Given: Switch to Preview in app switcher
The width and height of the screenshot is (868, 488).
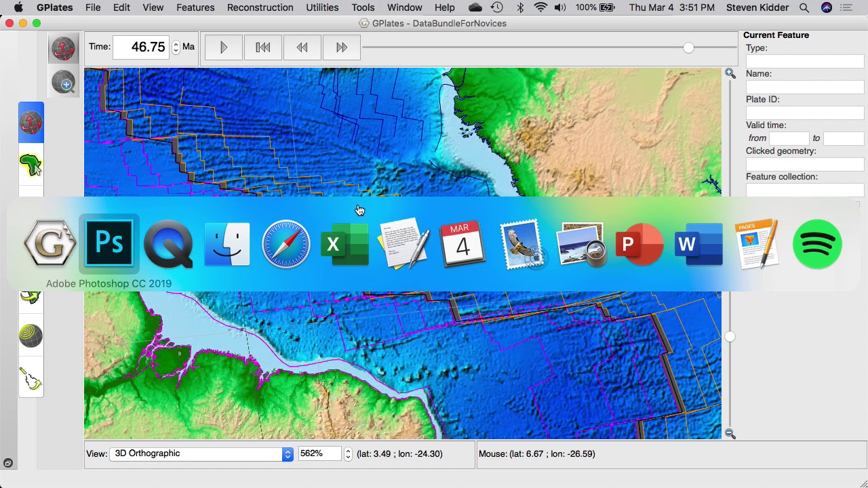Looking at the screenshot, I should point(581,244).
